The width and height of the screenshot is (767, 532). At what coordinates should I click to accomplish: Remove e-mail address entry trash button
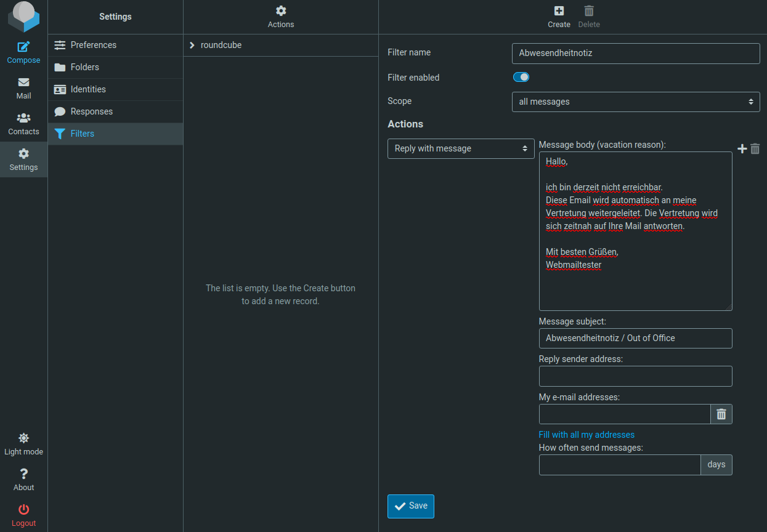[x=721, y=414]
